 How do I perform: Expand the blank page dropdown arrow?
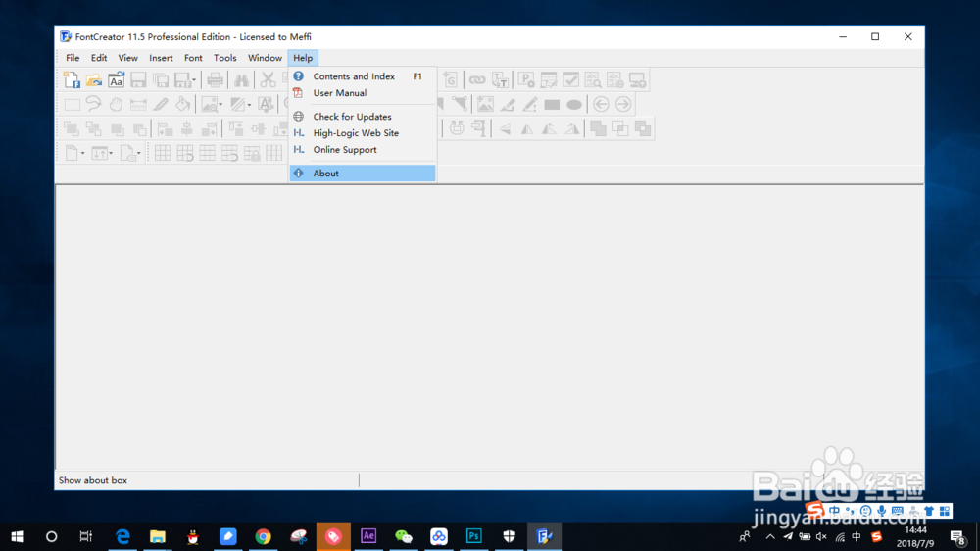82,153
